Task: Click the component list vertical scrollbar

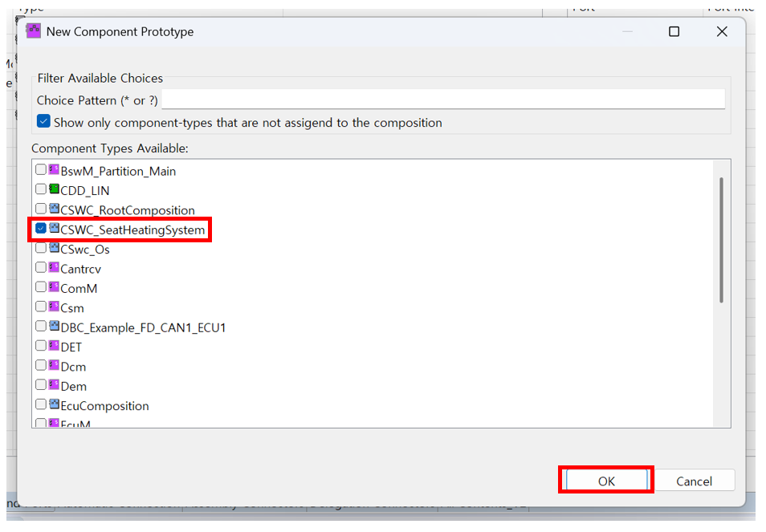Action: point(721,241)
